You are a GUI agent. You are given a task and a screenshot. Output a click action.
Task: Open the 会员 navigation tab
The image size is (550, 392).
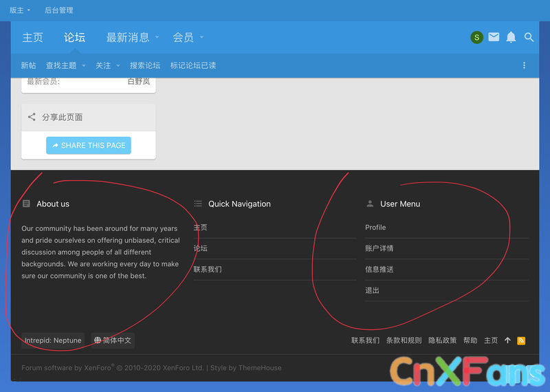(x=183, y=37)
